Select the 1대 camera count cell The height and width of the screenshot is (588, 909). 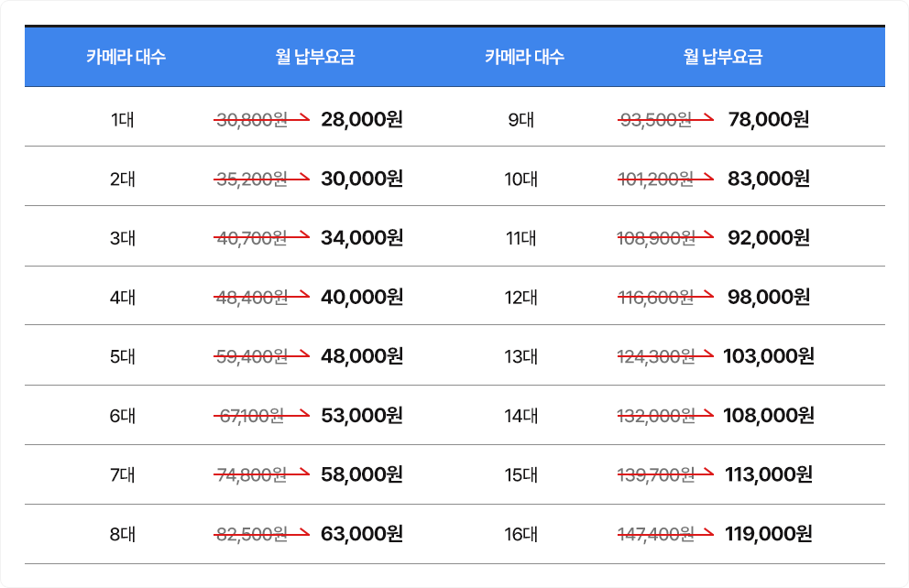click(x=122, y=120)
